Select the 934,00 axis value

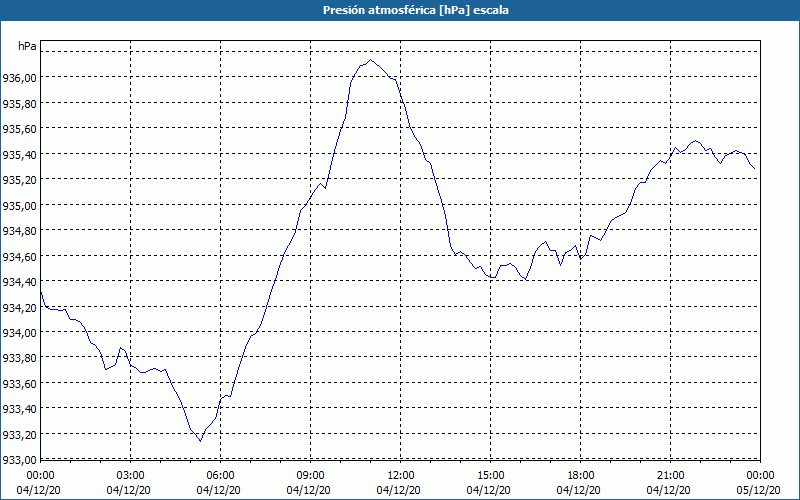click(19, 333)
